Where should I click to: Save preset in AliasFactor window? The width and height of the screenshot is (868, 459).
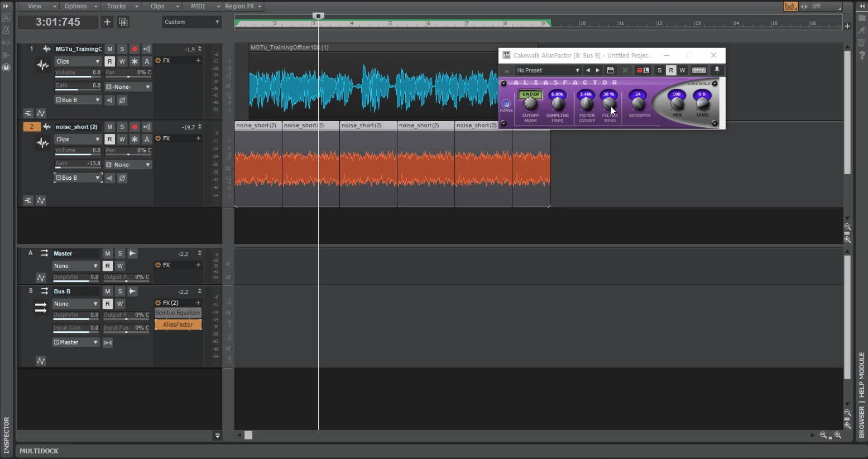[x=610, y=70]
